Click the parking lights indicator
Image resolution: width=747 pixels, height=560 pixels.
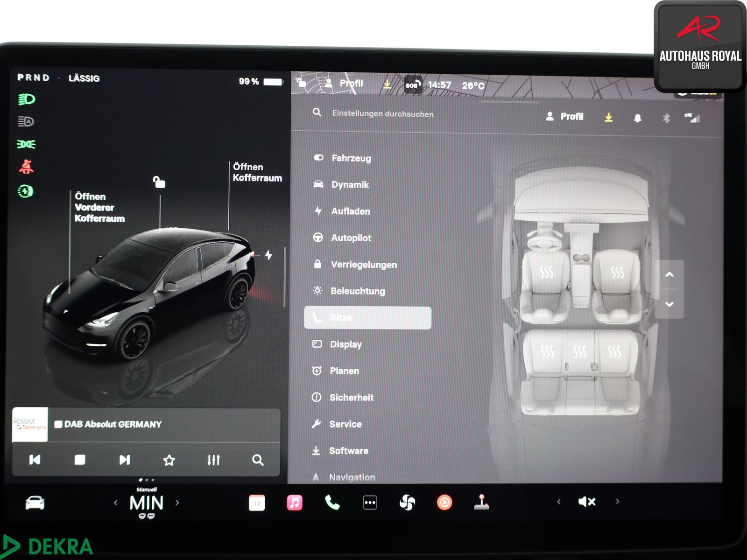tap(26, 144)
